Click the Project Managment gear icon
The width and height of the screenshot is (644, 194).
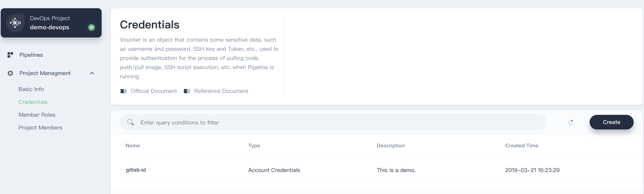(x=10, y=73)
